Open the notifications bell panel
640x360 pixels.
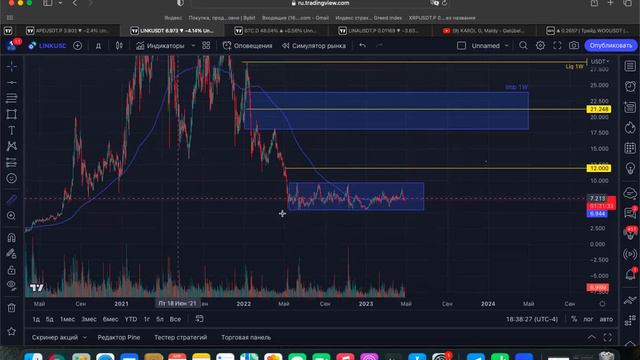pyautogui.click(x=630, y=274)
